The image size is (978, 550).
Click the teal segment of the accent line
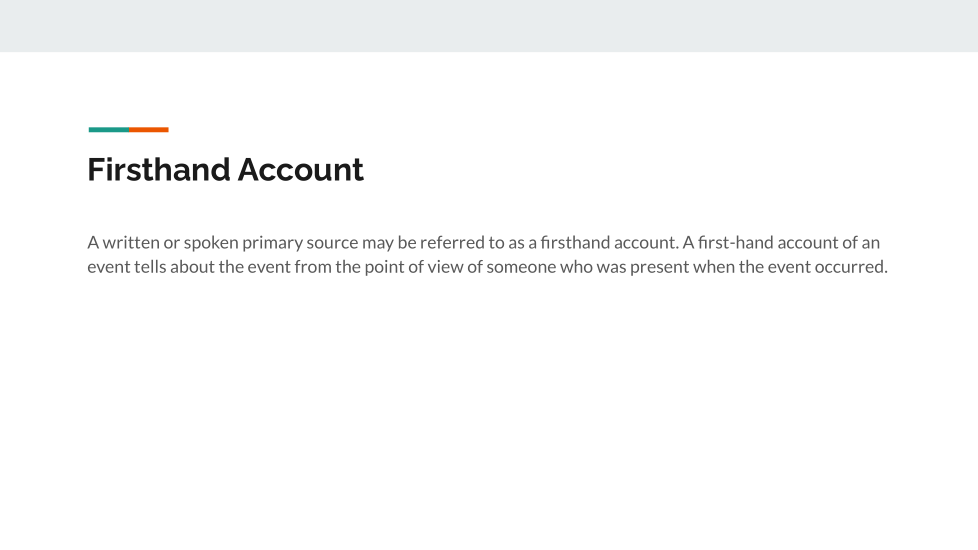(109, 129)
